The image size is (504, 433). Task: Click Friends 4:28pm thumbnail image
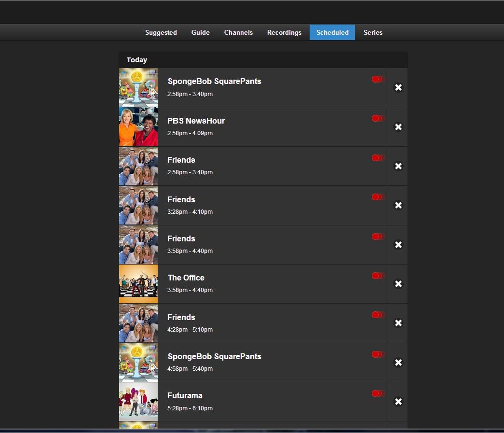click(138, 323)
